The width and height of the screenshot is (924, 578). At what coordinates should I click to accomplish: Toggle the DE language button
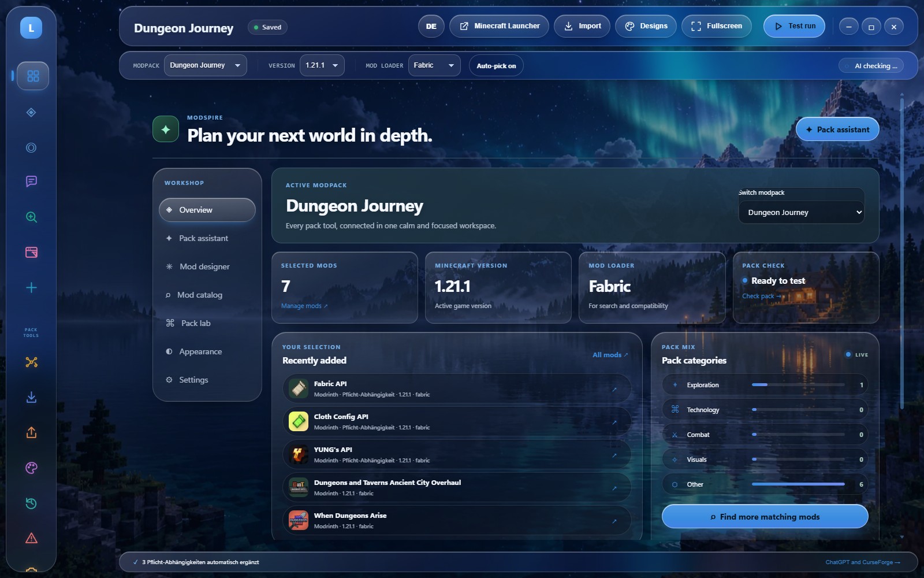pyautogui.click(x=431, y=26)
